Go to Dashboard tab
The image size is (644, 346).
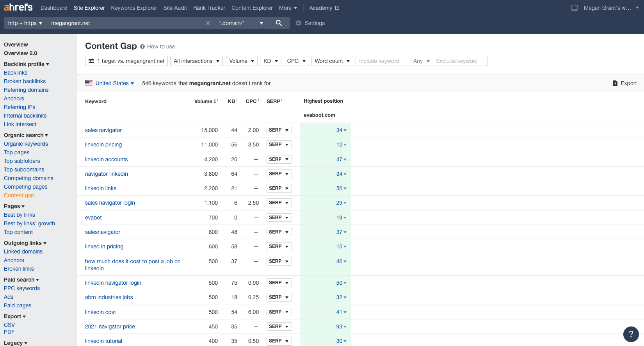(x=54, y=8)
